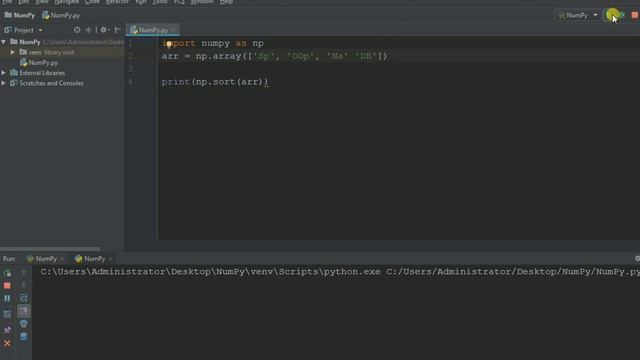Click the restore layout icon in Run panel
Screen dimensions: 640x360
(x=7, y=314)
